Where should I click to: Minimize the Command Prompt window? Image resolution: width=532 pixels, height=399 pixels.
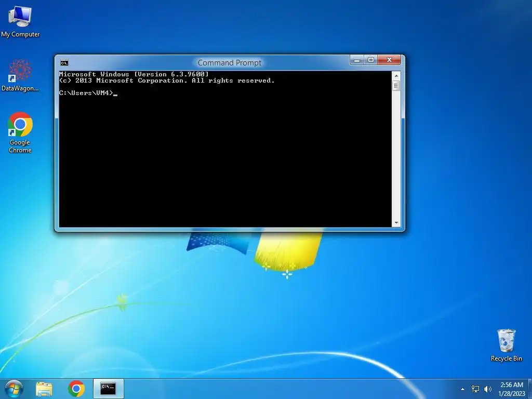point(357,60)
